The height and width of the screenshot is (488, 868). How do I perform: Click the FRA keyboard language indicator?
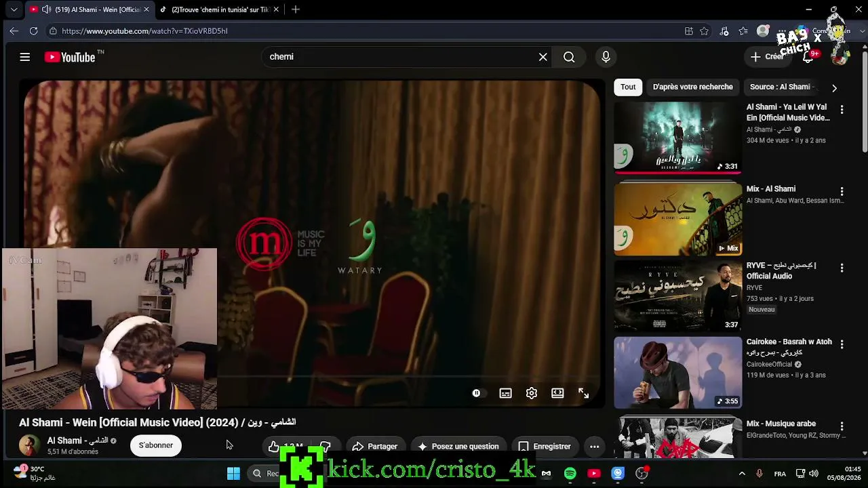(780, 474)
